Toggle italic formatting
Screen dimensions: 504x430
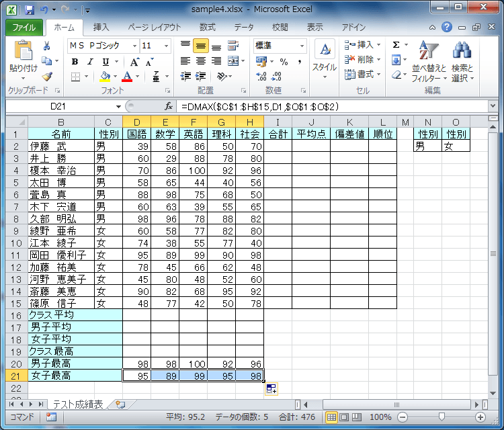90,61
